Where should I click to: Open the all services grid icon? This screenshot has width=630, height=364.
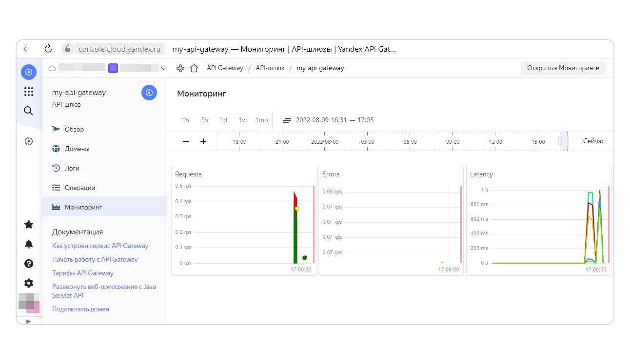pos(29,92)
